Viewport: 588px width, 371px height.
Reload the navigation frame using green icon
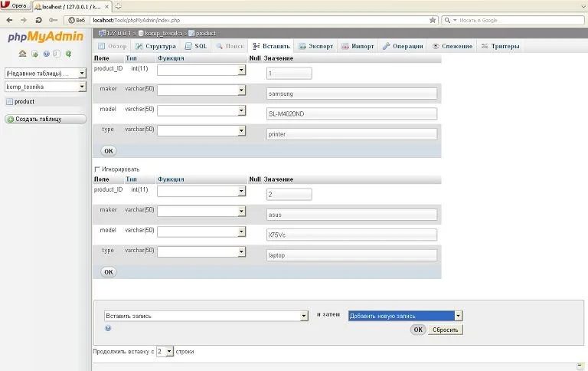click(x=69, y=54)
